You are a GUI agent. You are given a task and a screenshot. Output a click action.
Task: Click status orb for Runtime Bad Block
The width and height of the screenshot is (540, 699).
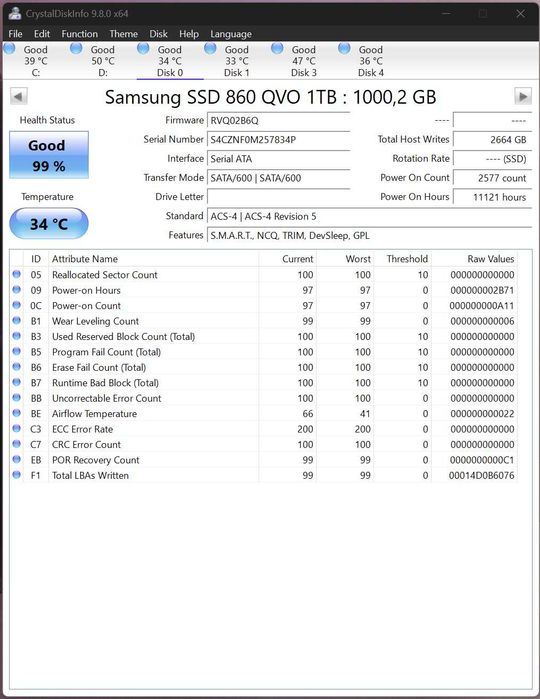pyautogui.click(x=17, y=382)
